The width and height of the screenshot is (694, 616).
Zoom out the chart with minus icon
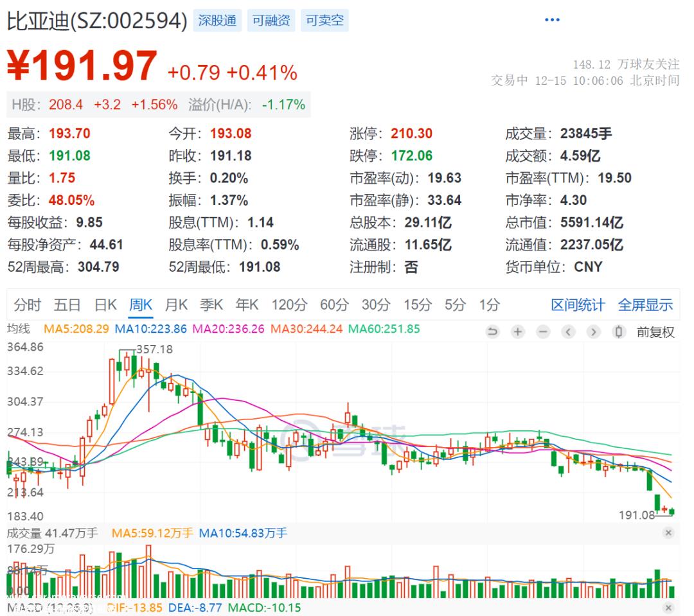pos(543,331)
